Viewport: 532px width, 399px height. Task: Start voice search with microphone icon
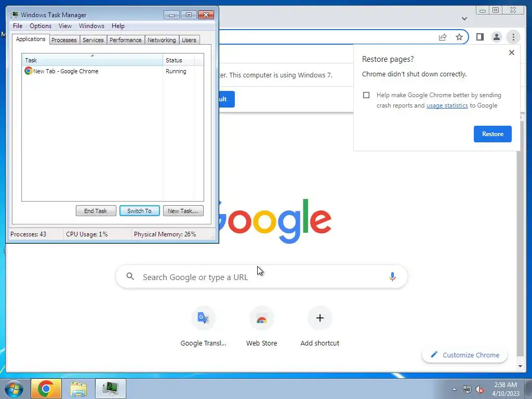click(392, 277)
